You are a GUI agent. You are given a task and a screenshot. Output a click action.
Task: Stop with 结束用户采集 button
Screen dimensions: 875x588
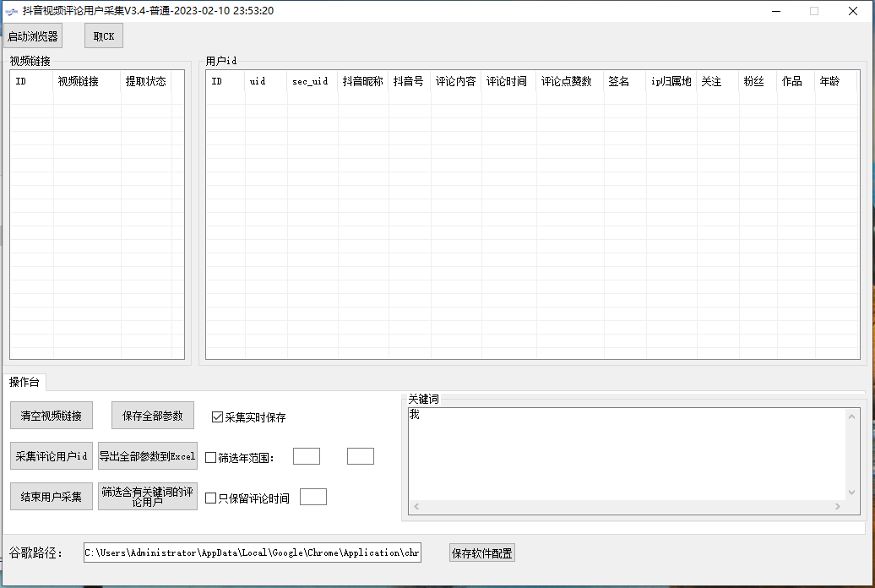[x=52, y=497]
